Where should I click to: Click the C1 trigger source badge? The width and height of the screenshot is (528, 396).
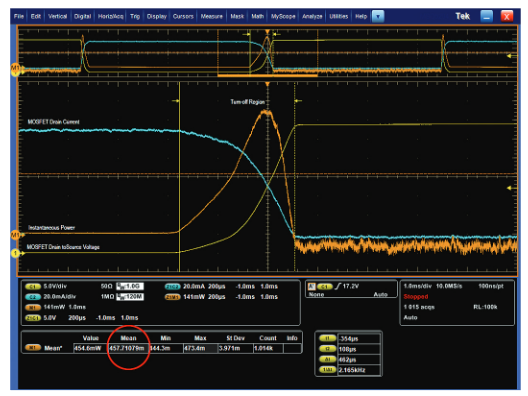click(x=325, y=287)
